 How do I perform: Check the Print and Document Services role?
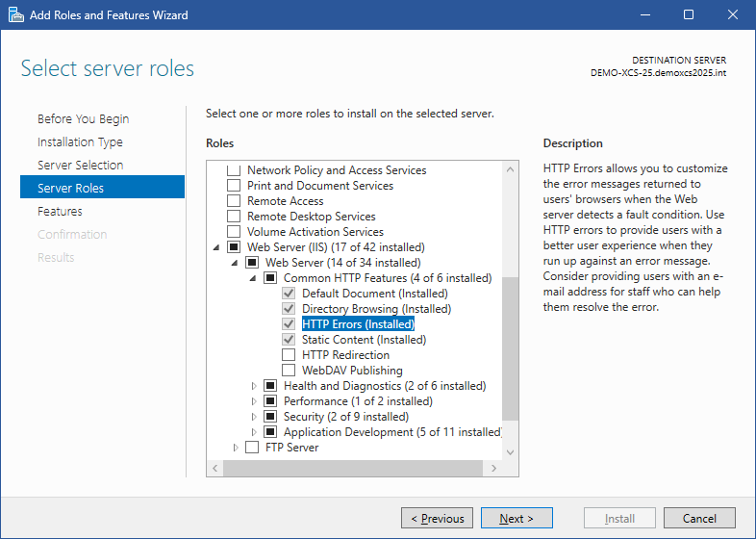point(234,186)
